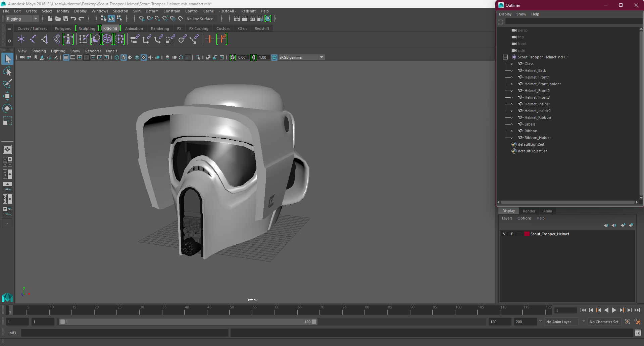
Task: Choose the Paint selection tool
Action: click(x=7, y=84)
